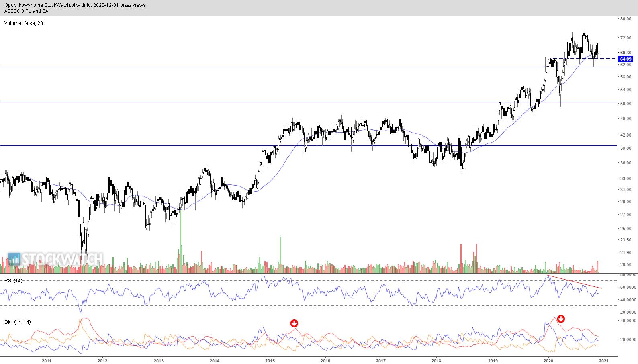The height and width of the screenshot is (364, 638).
Task: Click the 29,00 price axis label
Action: 626,202
